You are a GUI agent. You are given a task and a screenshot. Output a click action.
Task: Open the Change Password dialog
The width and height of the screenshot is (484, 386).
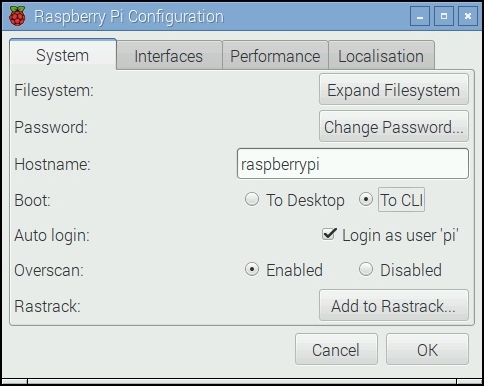tap(394, 127)
